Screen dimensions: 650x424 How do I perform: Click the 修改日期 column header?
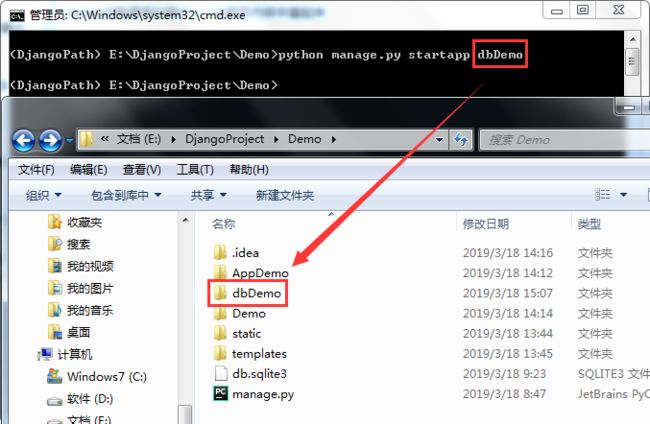point(485,224)
